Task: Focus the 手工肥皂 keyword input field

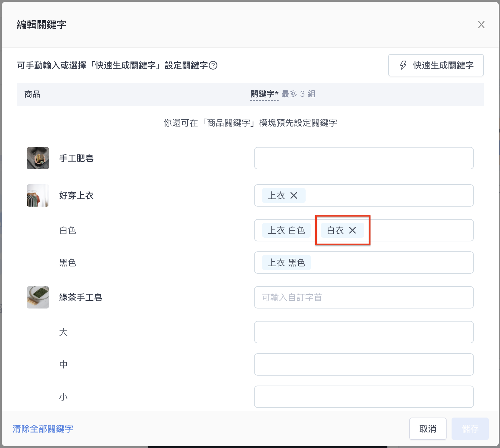Action: 364,158
